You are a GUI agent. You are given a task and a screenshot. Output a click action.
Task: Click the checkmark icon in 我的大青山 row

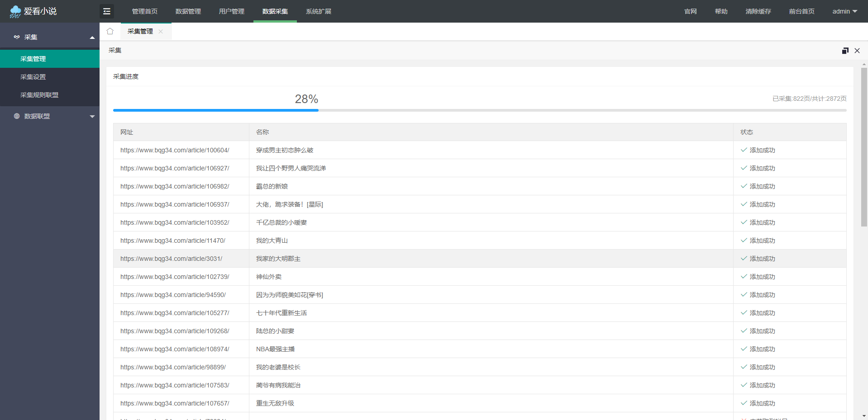[x=744, y=240]
